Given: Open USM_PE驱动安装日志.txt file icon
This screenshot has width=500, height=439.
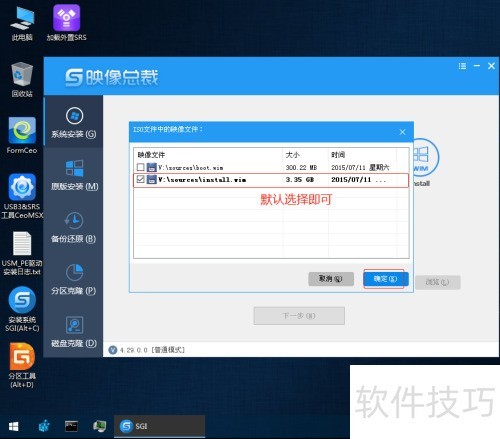Looking at the screenshot, I should (22, 254).
